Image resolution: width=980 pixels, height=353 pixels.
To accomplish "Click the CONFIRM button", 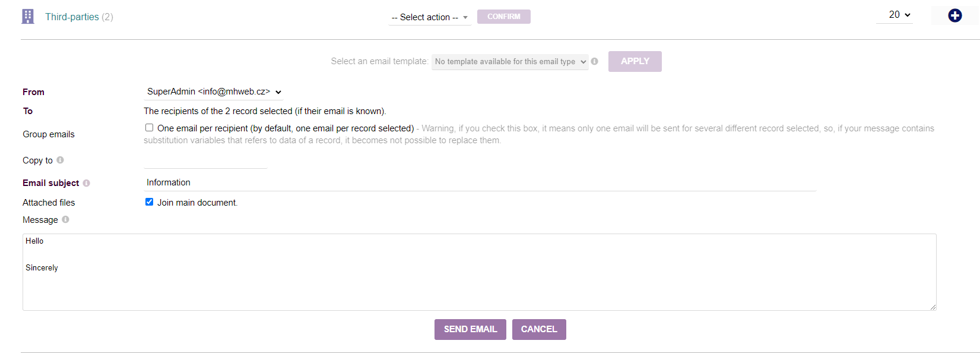I will click(x=504, y=17).
